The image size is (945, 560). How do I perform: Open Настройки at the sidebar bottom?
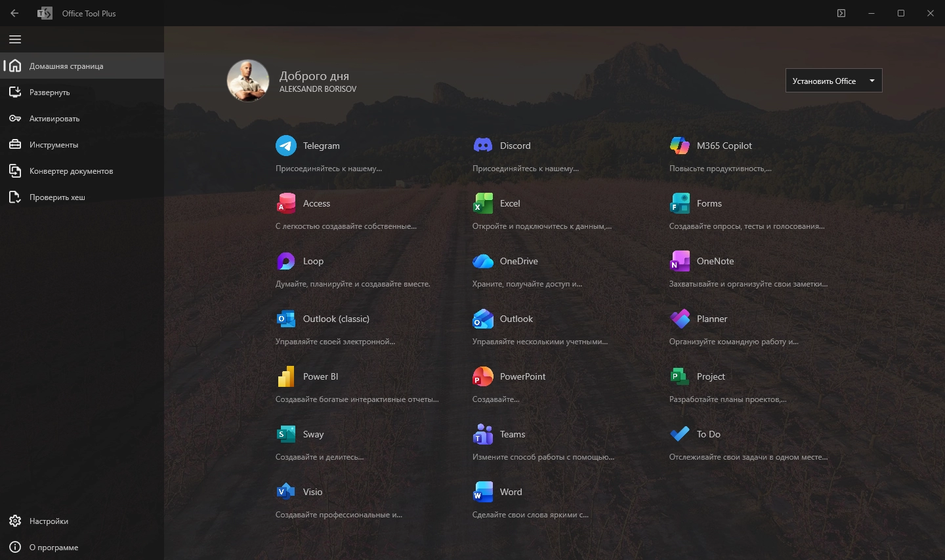tap(82, 521)
